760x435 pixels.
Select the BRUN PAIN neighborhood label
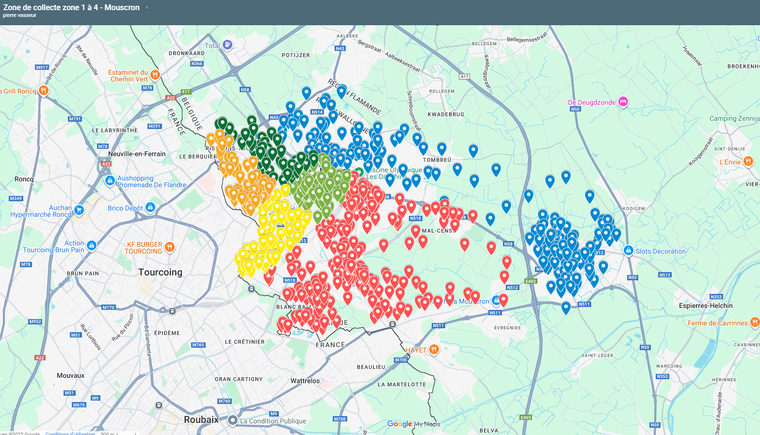[x=83, y=274]
